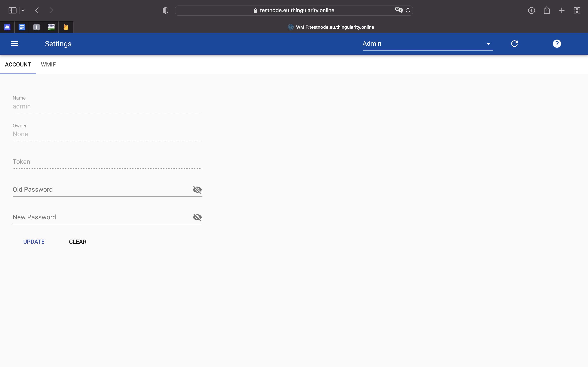This screenshot has height=367, width=588.
Task: Open the pinned Firebase flame tab
Action: (66, 27)
